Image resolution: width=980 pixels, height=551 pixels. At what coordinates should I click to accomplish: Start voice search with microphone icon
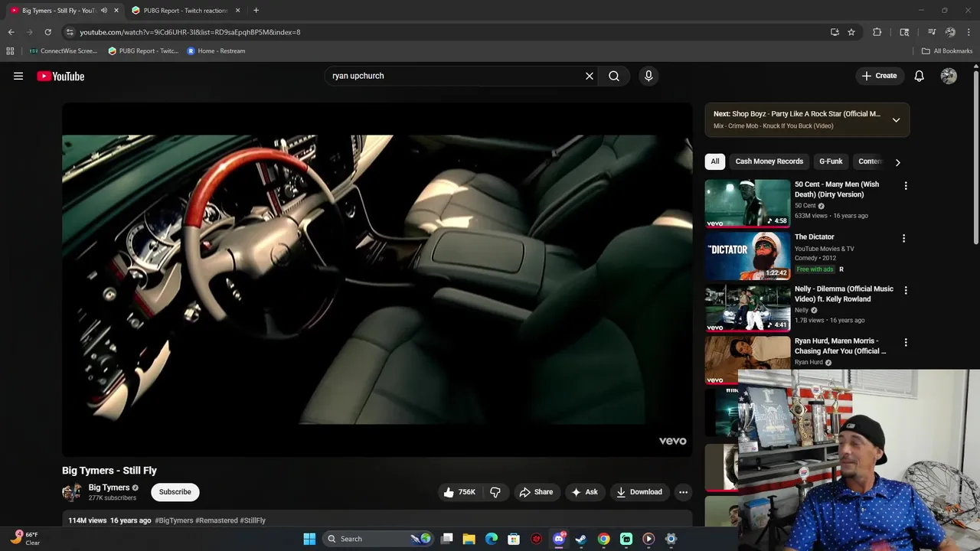pyautogui.click(x=648, y=76)
